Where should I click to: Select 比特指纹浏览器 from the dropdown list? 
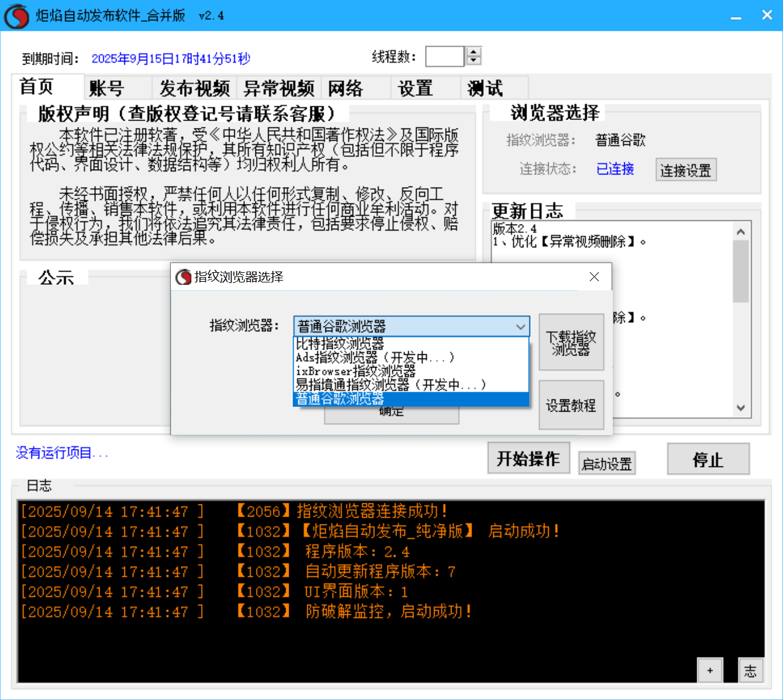[x=340, y=344]
